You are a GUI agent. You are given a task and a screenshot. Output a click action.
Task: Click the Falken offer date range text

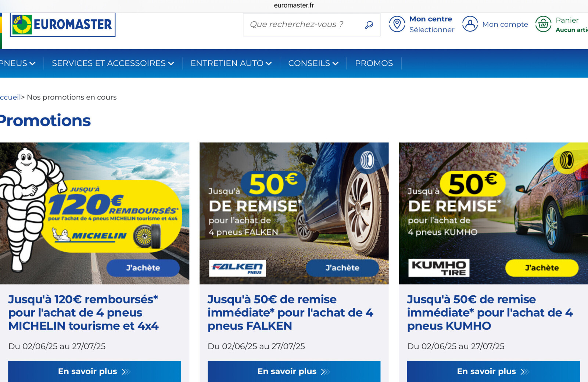[x=256, y=346]
